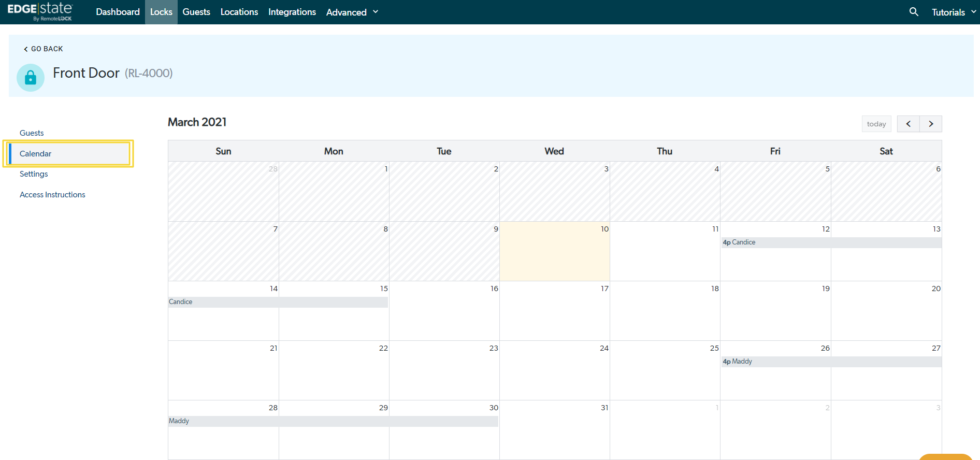Select Calendar in the sidebar

[x=36, y=154]
